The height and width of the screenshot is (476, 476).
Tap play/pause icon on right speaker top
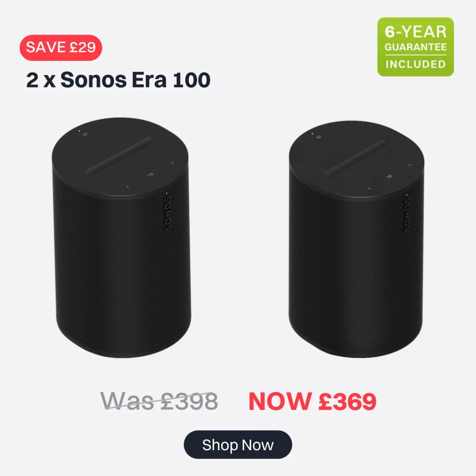[389, 176]
